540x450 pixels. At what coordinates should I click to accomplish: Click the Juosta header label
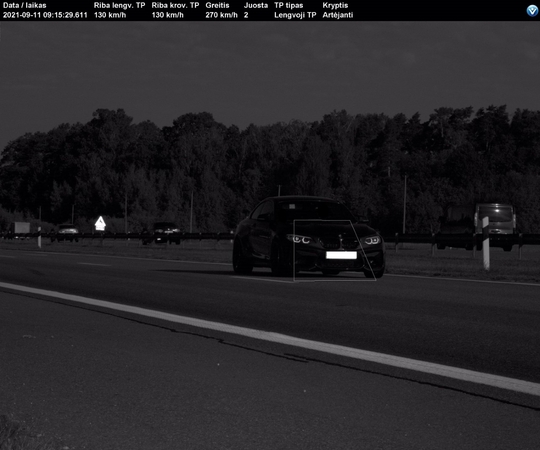click(x=256, y=6)
